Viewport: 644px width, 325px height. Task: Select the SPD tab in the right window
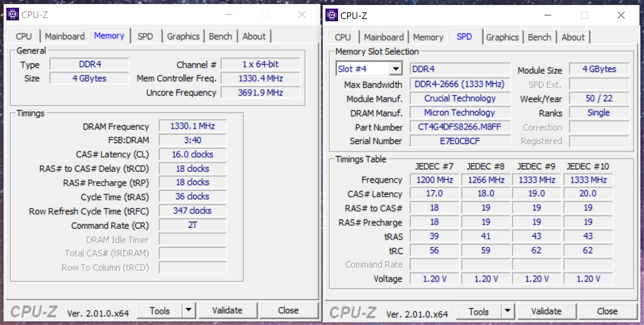coord(464,36)
